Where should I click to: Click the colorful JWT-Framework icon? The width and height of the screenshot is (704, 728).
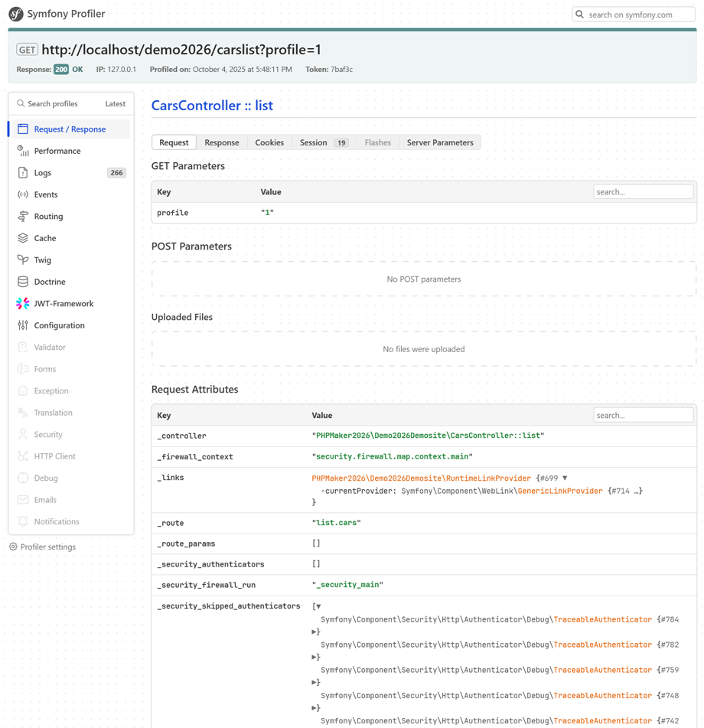[23, 304]
